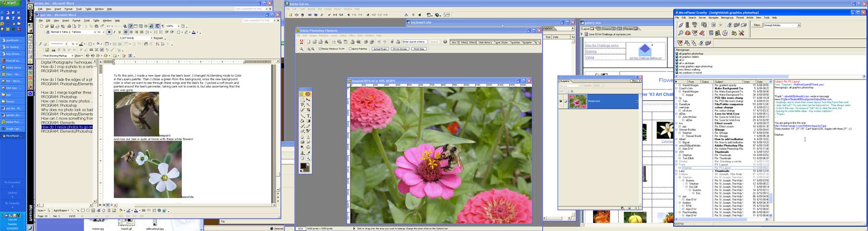Viewport: 868px width, 231px height.
Task: Apply bulleted list in Word toolbar
Action: point(161,32)
